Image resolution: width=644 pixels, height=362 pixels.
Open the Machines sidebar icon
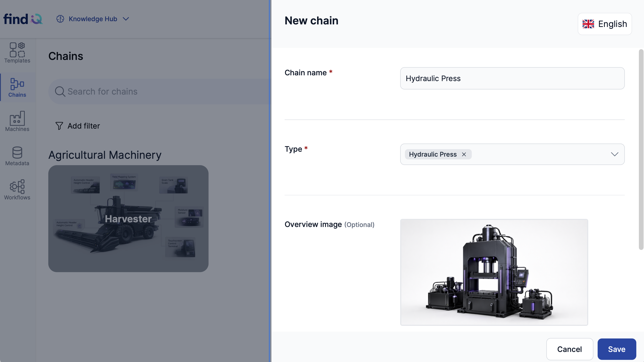coord(17,118)
